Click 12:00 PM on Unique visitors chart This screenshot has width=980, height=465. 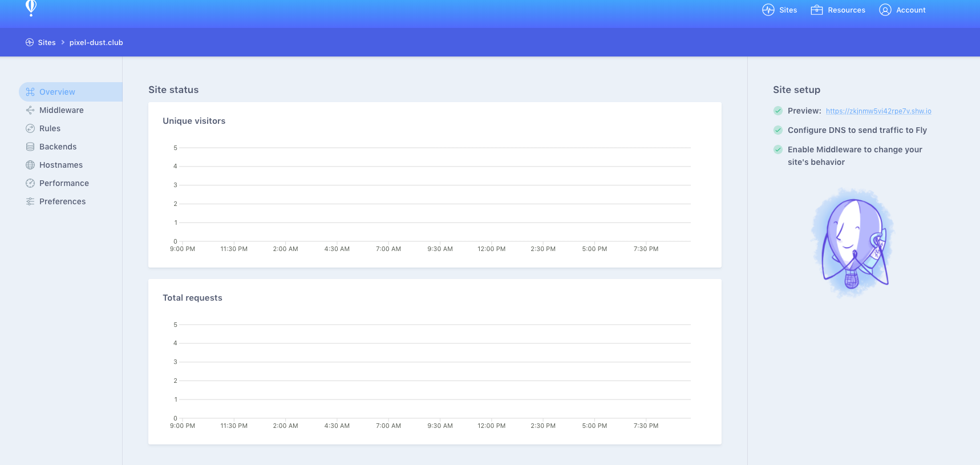[x=492, y=249]
